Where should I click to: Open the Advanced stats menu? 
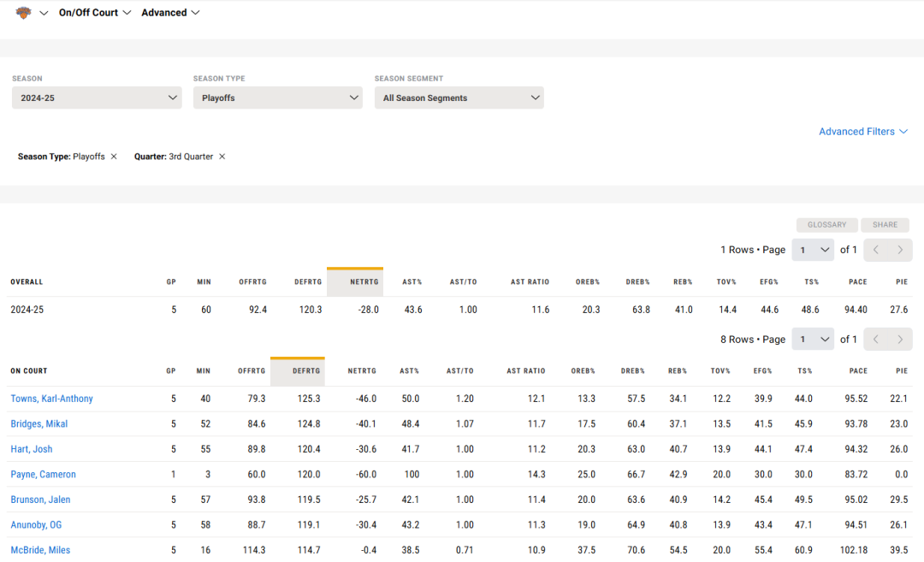pos(170,13)
